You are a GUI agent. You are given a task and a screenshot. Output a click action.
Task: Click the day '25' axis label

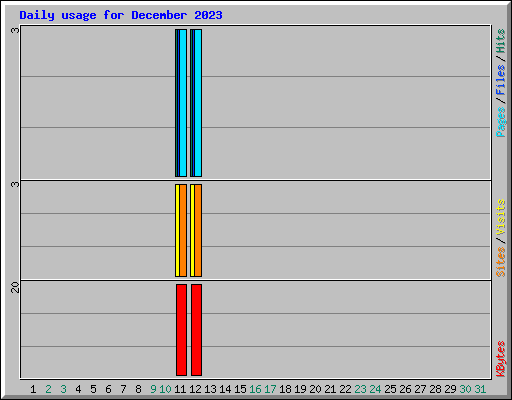390,389
